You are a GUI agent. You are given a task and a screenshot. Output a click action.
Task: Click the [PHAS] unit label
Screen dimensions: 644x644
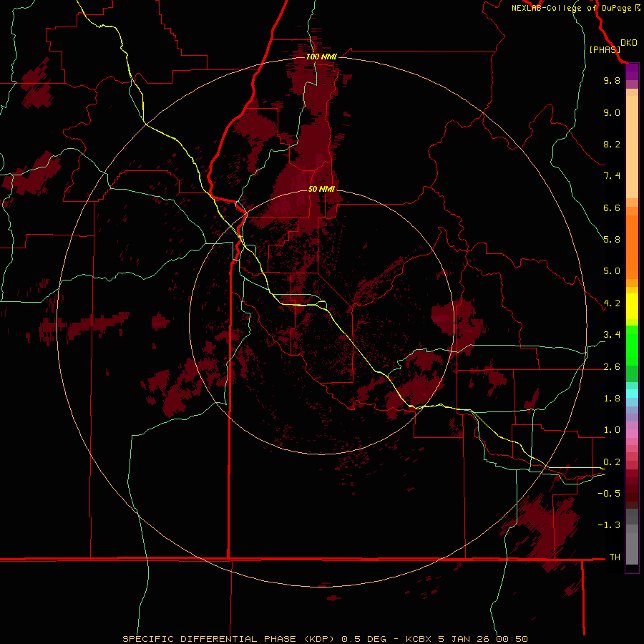605,49
